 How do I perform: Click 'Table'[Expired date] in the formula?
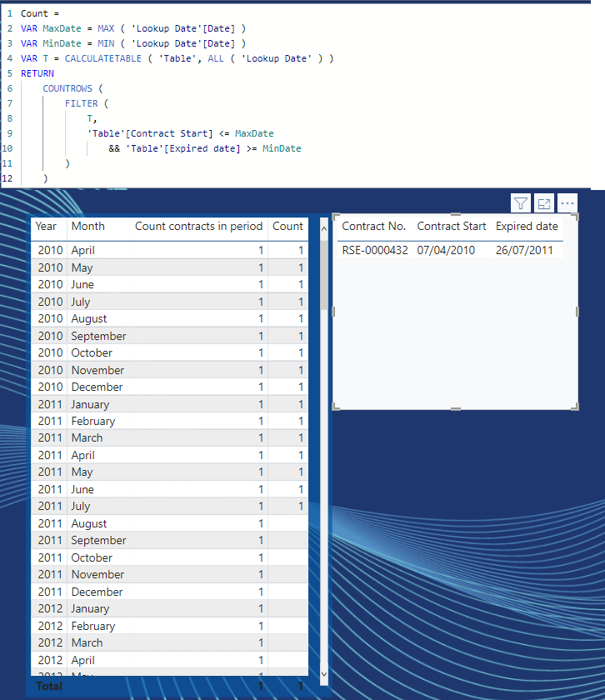click(x=183, y=148)
